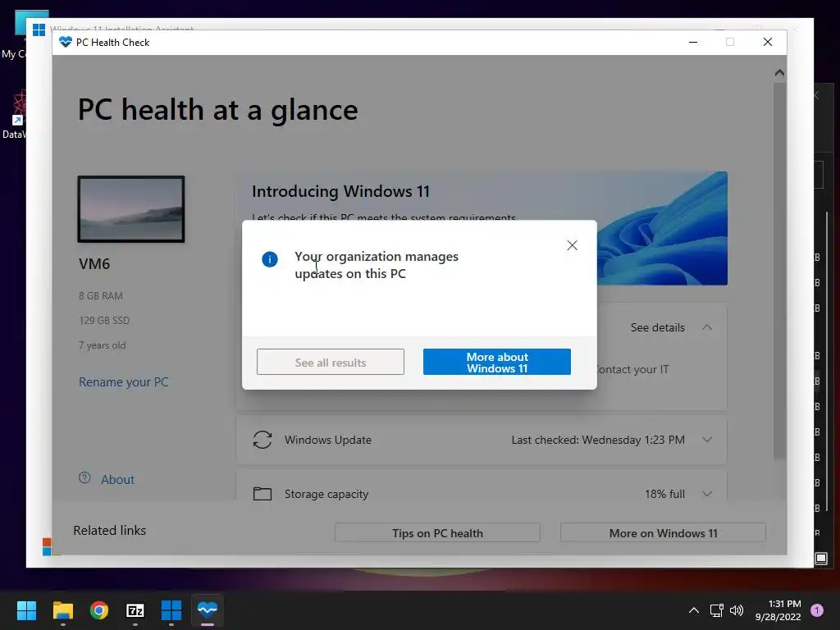Open File Explorer from the taskbar
This screenshot has height=630, width=840.
tap(62, 610)
